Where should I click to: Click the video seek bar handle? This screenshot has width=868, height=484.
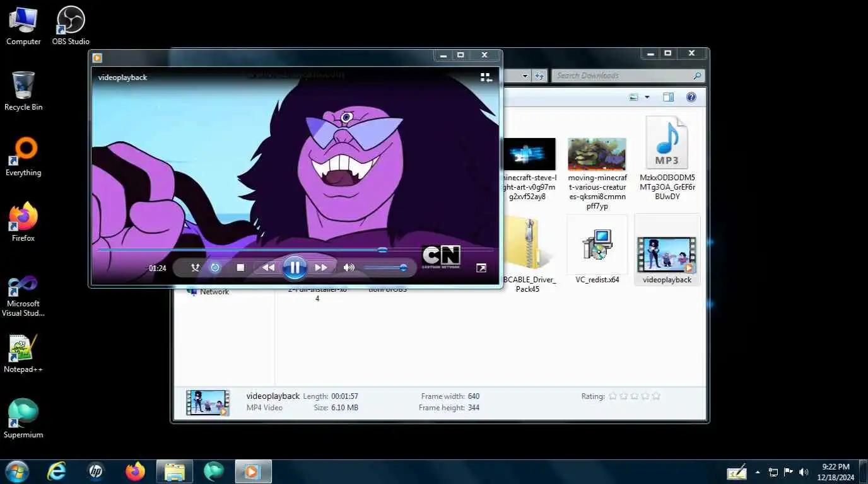[382, 250]
